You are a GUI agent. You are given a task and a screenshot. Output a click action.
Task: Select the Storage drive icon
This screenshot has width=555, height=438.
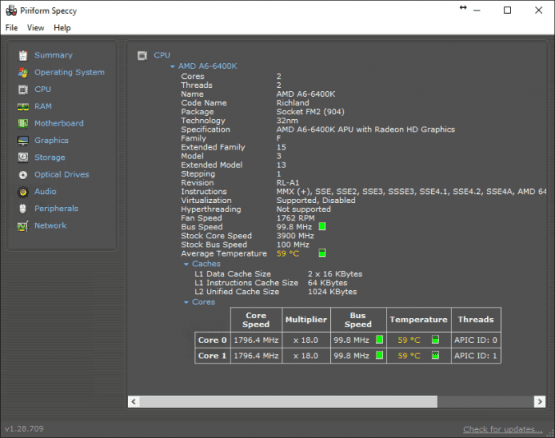[x=23, y=157]
